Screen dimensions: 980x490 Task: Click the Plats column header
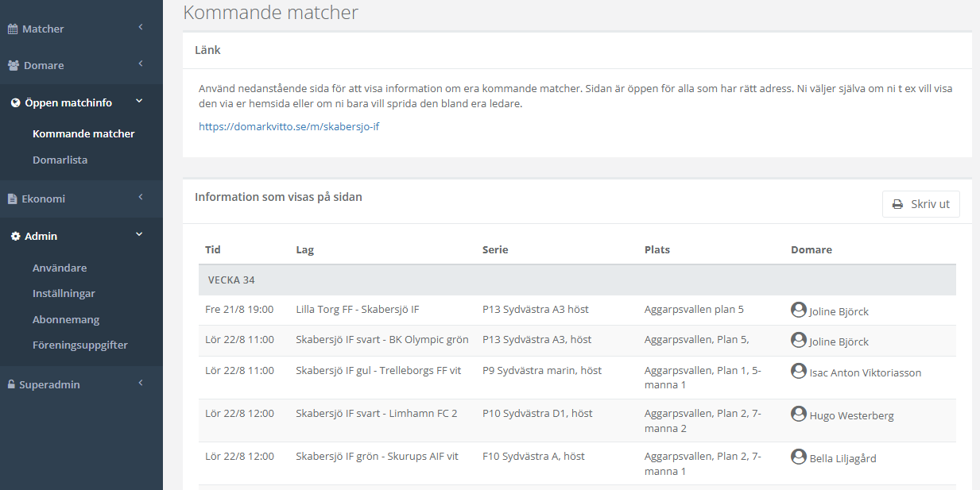click(657, 249)
